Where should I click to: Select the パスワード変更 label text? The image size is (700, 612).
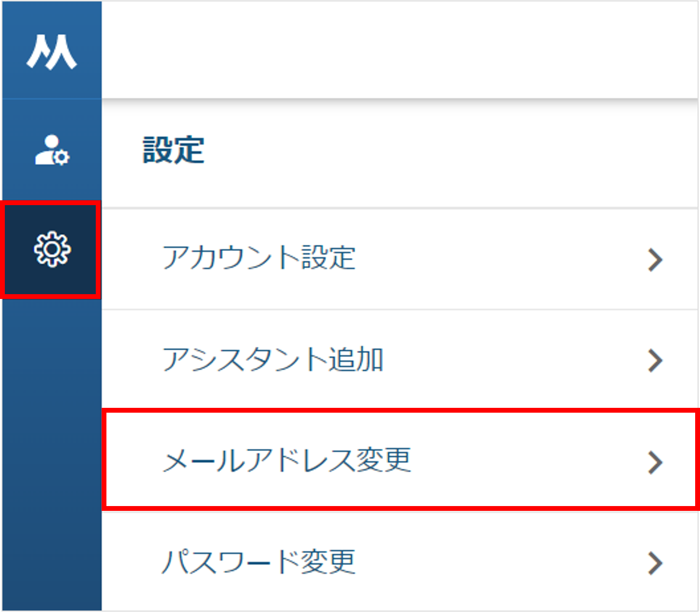tap(259, 562)
